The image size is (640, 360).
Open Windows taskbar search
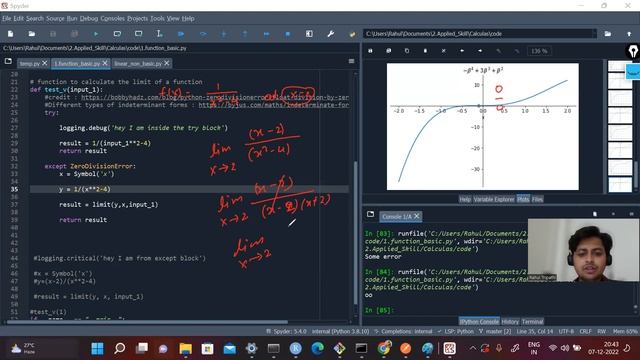(119, 349)
